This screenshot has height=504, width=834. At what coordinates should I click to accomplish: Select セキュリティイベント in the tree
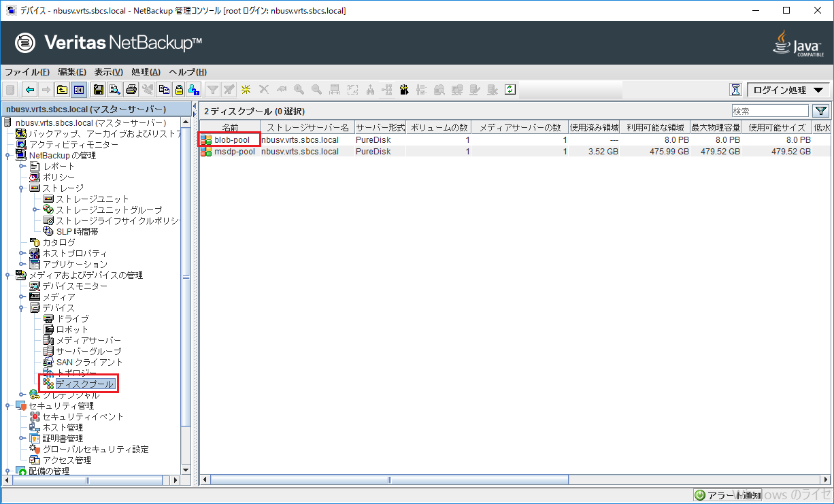(83, 417)
